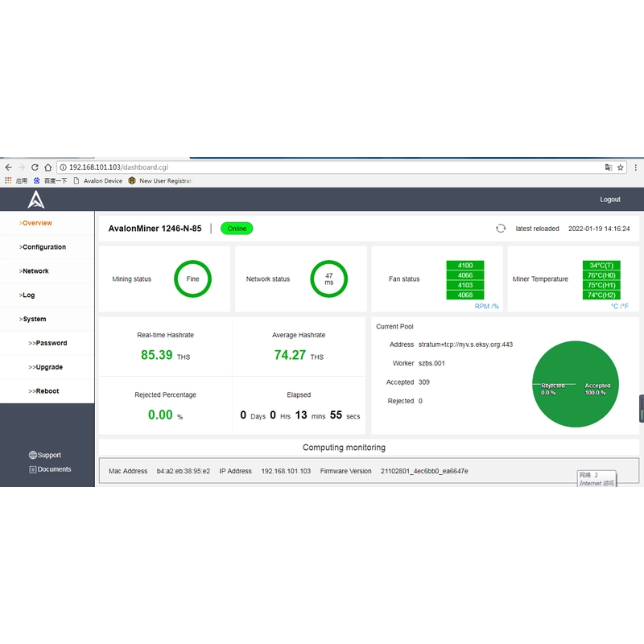Screen dimensions: 644x644
Task: Click the worker name szbs.001
Action: (x=431, y=364)
